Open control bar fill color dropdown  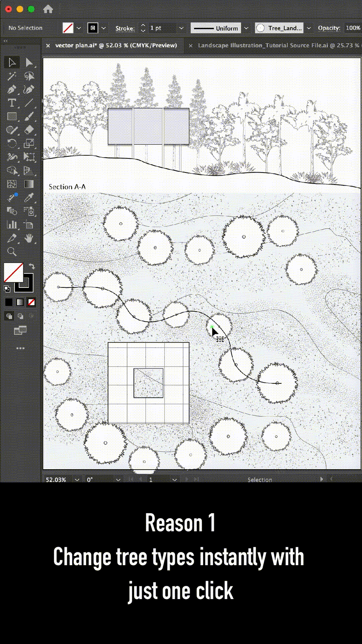pos(79,28)
